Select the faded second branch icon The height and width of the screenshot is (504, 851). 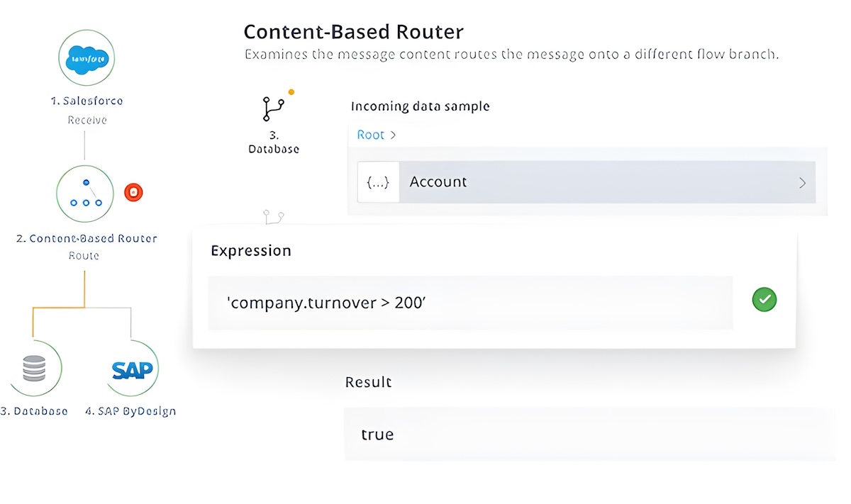pyautogui.click(x=273, y=216)
